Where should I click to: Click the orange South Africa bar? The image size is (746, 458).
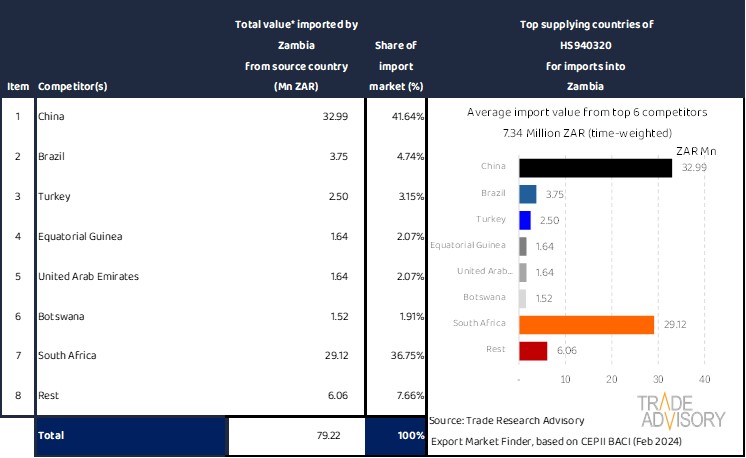tap(587, 324)
